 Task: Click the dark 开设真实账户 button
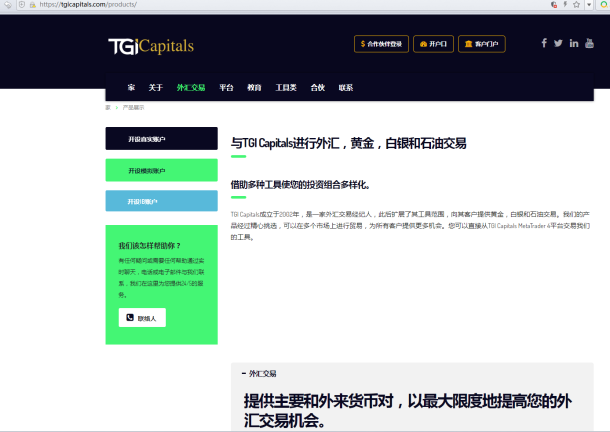pyautogui.click(x=161, y=139)
